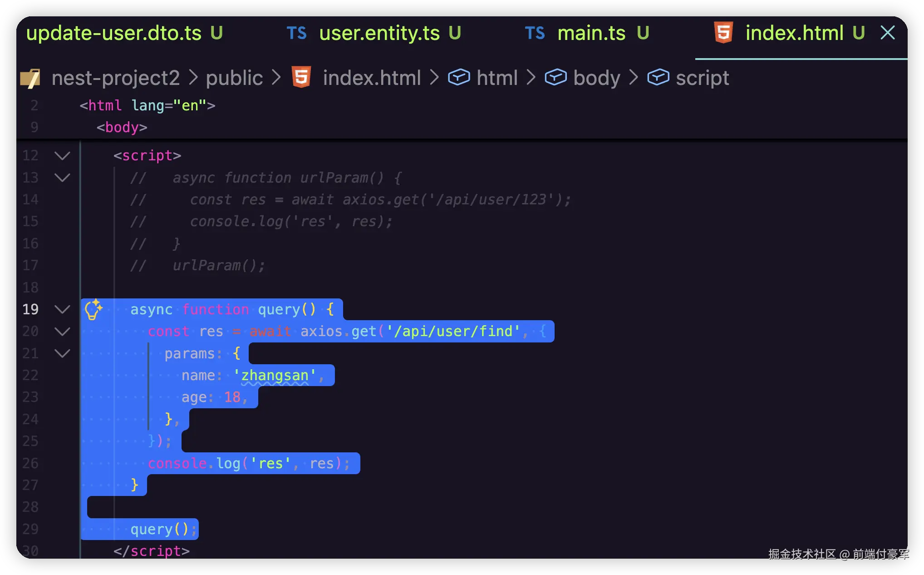Click the nest-project2 breadcrumb segment

[x=116, y=78]
